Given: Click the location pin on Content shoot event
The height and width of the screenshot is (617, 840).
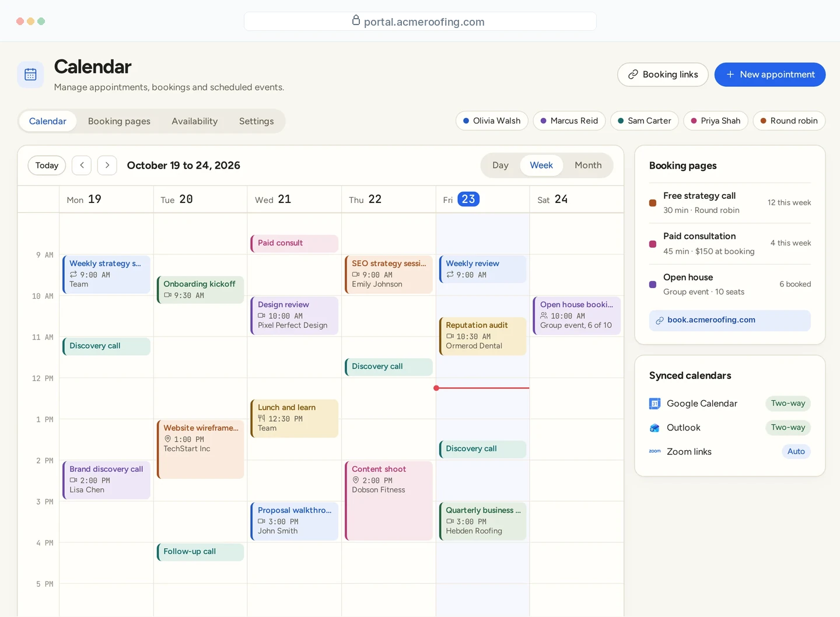Looking at the screenshot, I should pos(356,481).
